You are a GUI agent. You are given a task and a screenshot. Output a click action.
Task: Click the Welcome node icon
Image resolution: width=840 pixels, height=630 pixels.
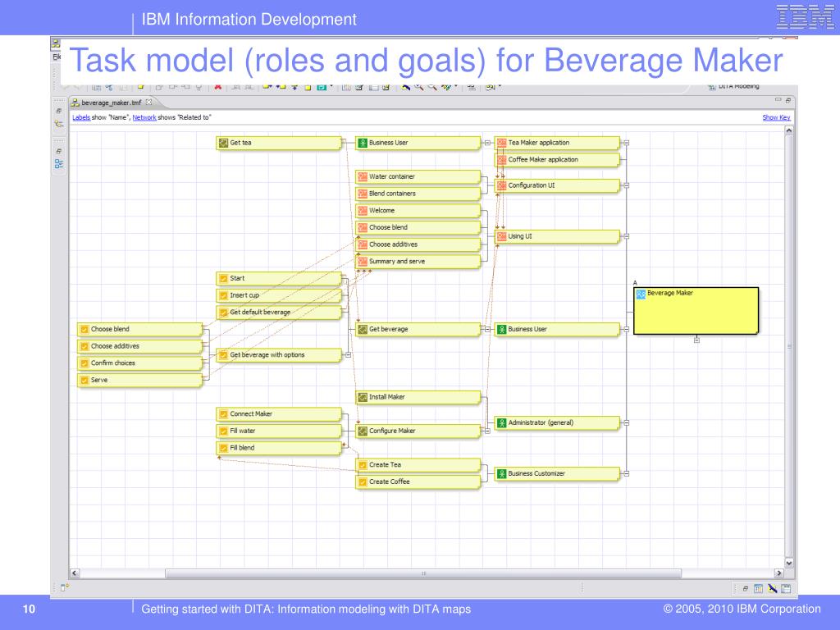pyautogui.click(x=363, y=211)
